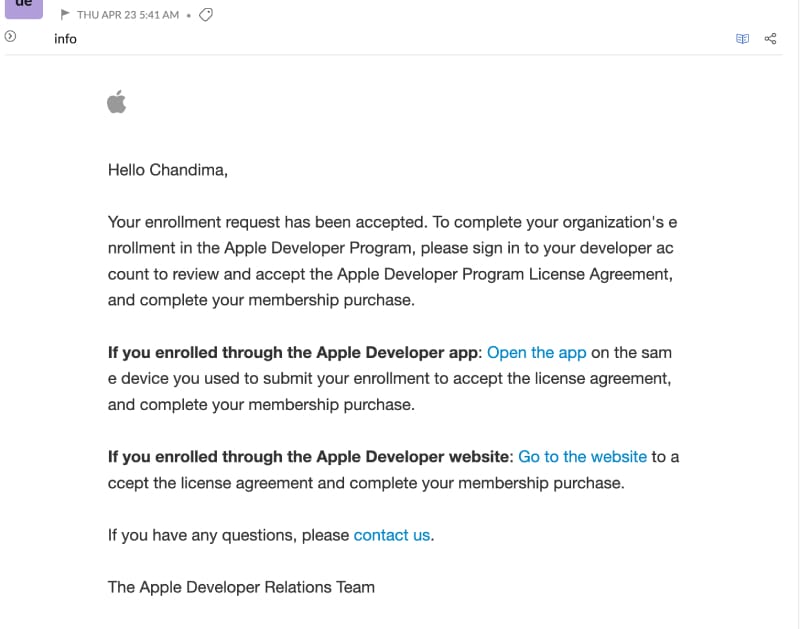Collapse the email thread with the disclosure arrow
The height and width of the screenshot is (629, 800).
point(10,37)
